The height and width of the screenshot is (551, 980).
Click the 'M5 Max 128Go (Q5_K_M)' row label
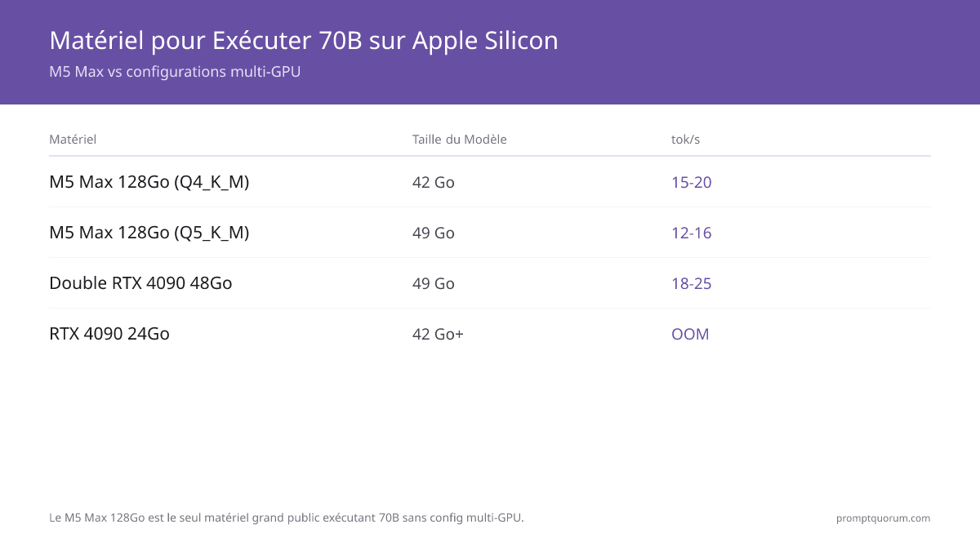click(149, 233)
